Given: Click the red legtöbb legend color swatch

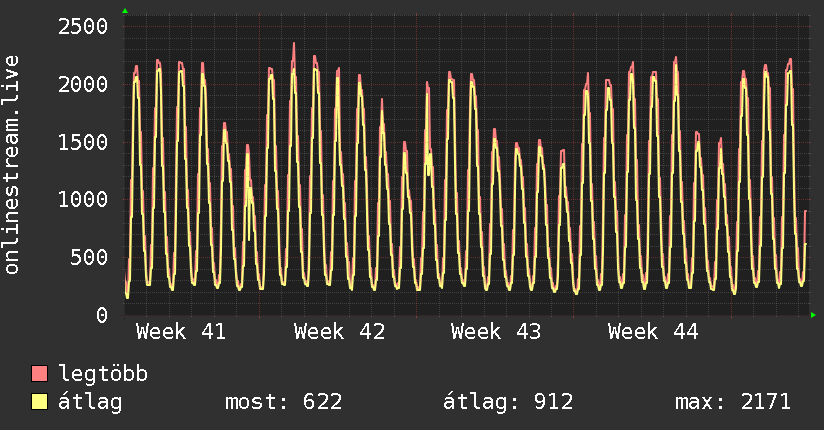Looking at the screenshot, I should 39,375.
